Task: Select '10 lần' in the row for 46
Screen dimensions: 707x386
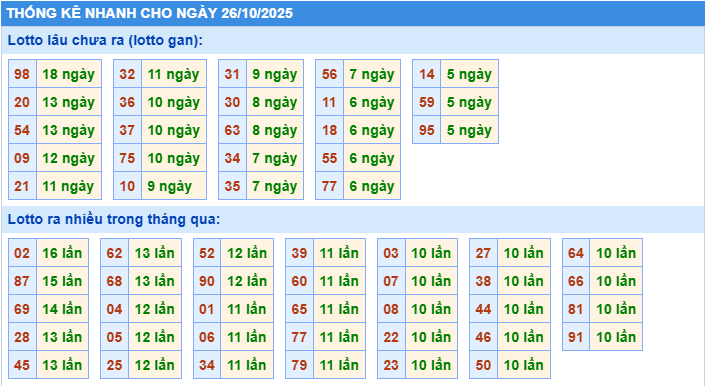Action: click(524, 337)
